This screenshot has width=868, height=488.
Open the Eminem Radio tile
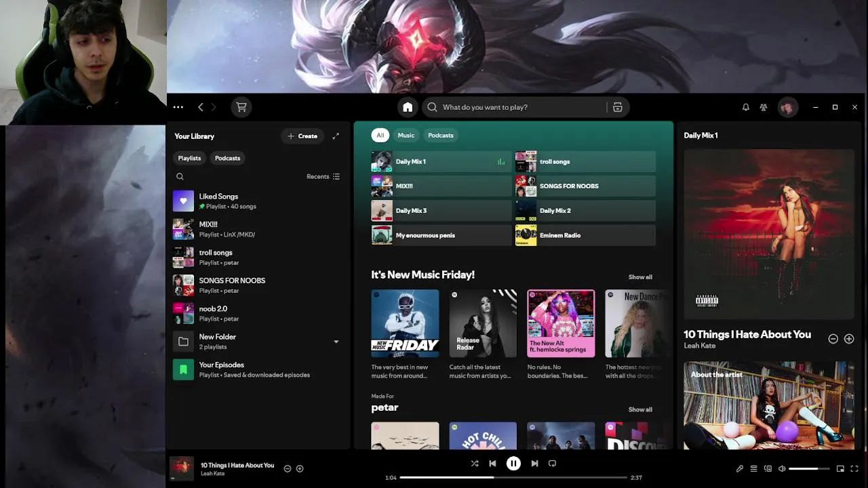[x=585, y=235]
